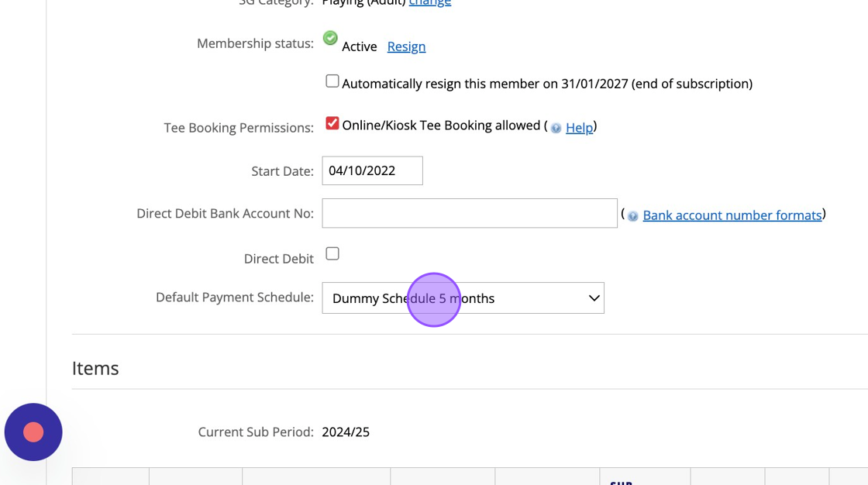Tick the Direct Debit checkbox
The image size is (868, 485).
click(x=332, y=253)
